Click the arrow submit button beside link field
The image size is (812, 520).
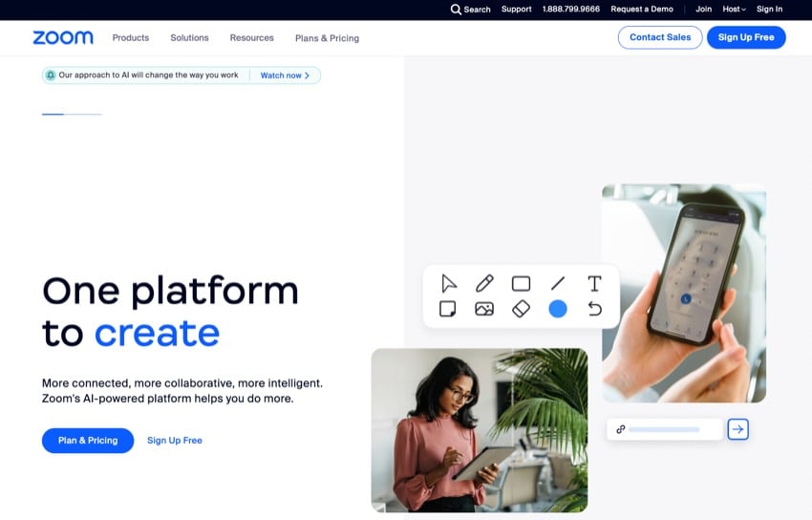(x=737, y=429)
